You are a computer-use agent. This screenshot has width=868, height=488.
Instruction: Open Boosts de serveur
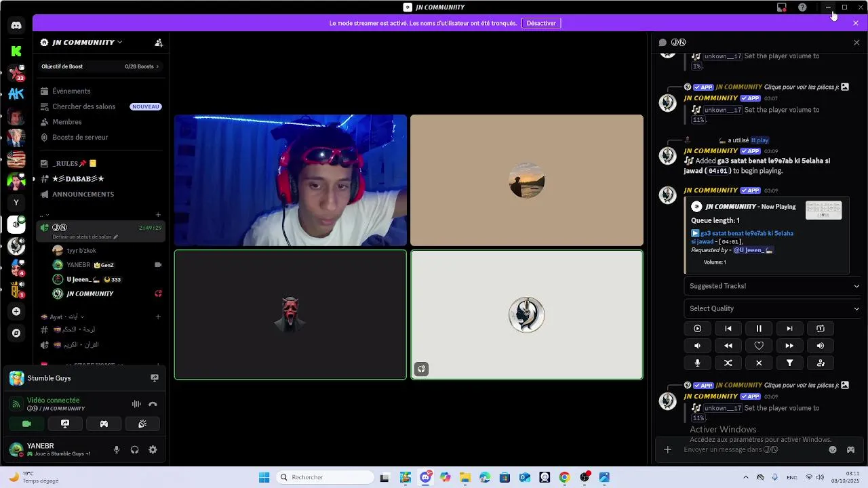[x=100, y=138]
